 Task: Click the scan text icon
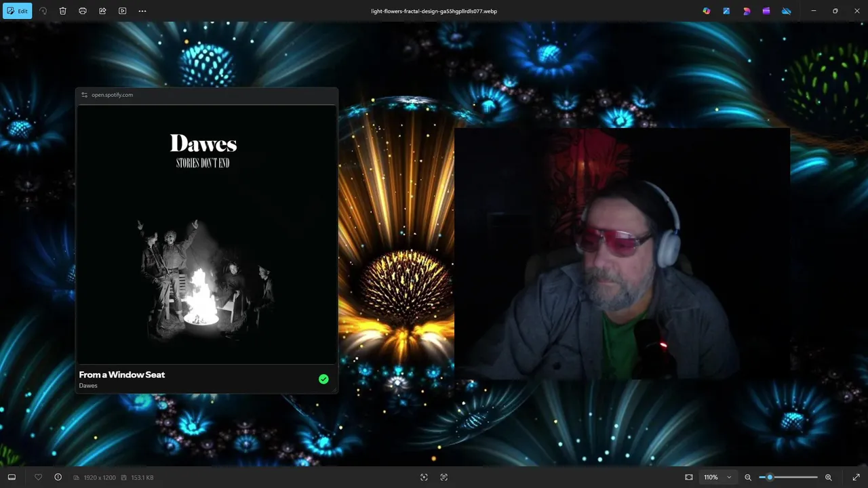tap(444, 477)
